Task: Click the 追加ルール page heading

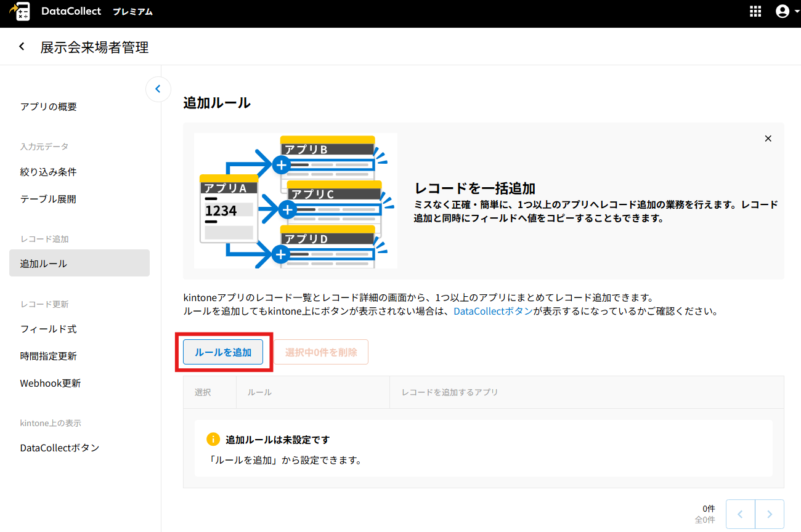Action: point(217,103)
